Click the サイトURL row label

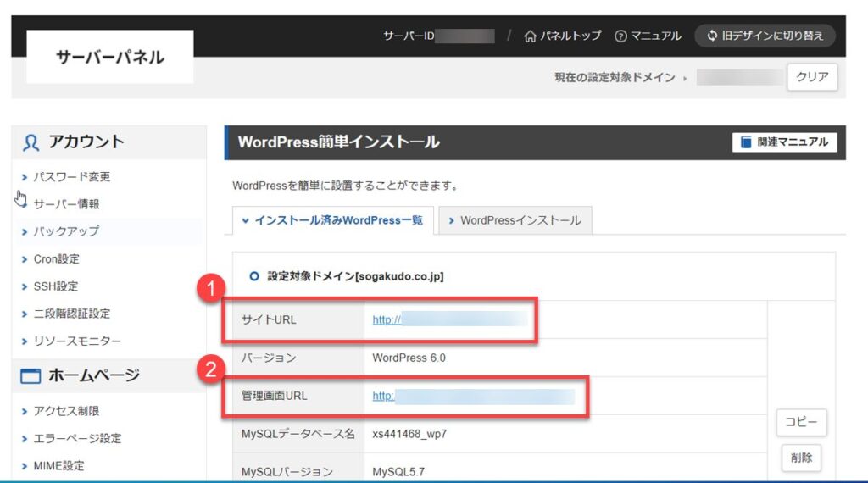[269, 319]
